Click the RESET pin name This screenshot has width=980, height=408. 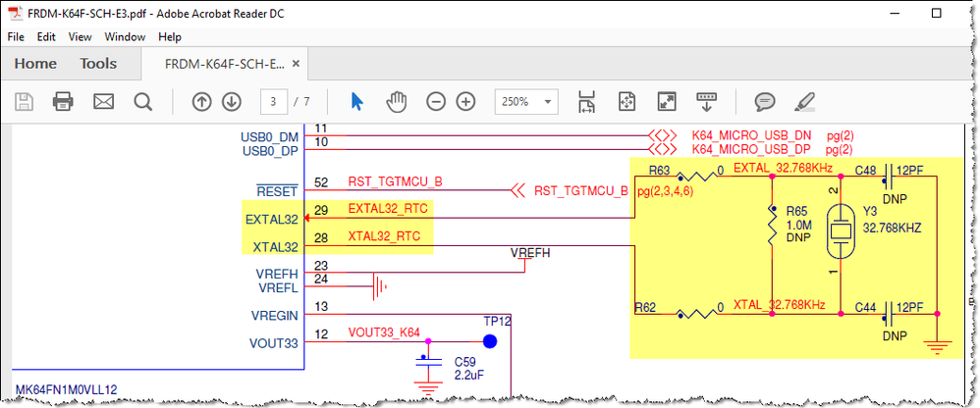[278, 191]
